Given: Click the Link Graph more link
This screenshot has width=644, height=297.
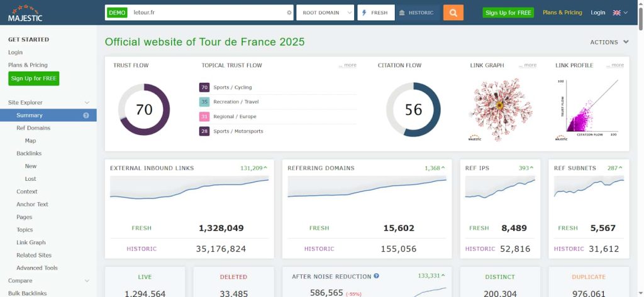Looking at the screenshot, I should 528,65.
